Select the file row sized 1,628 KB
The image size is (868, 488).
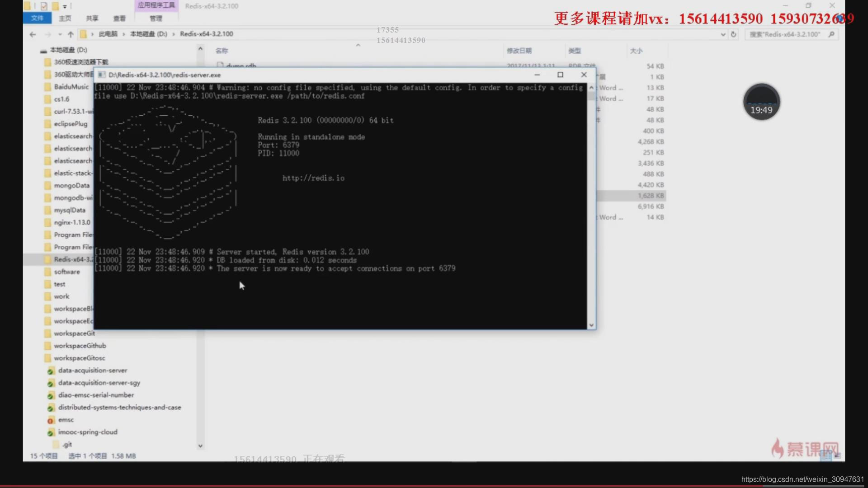pyautogui.click(x=631, y=196)
